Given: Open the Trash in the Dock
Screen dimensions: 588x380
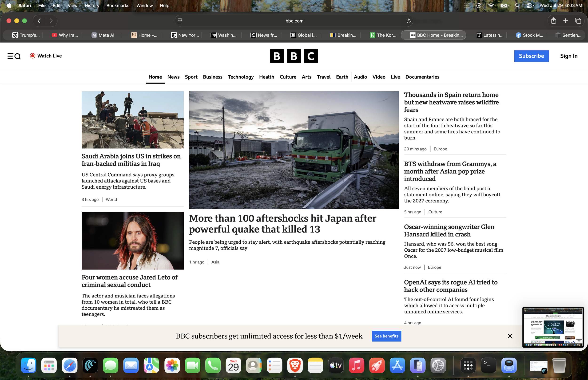Looking at the screenshot, I should (559, 365).
